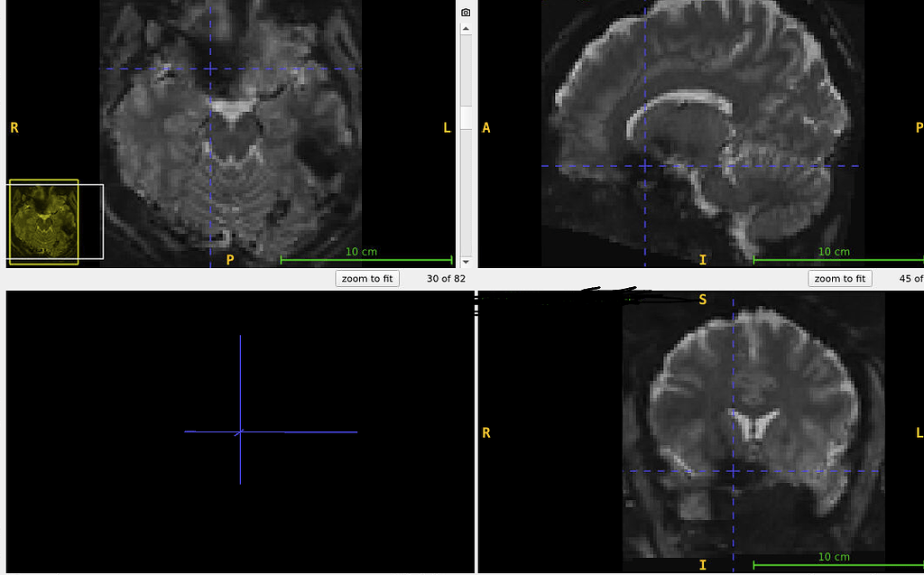Click zoom to fit below the sagittal view

point(839,278)
